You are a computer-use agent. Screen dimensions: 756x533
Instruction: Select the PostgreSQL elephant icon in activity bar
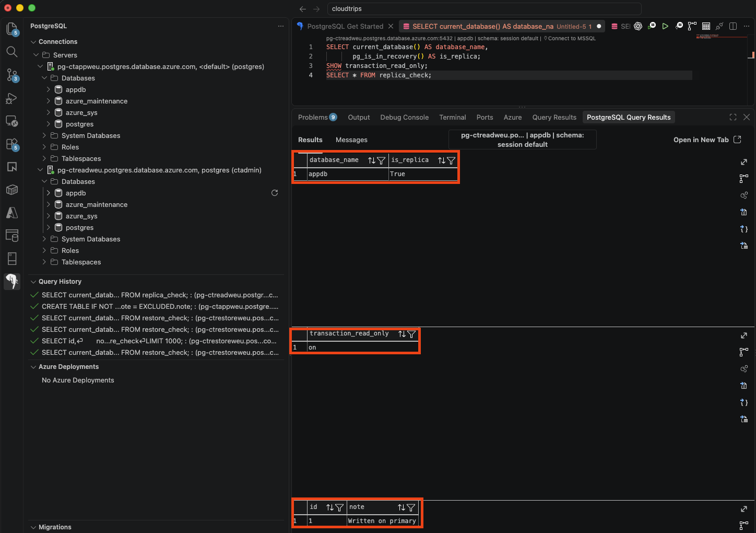pos(11,282)
